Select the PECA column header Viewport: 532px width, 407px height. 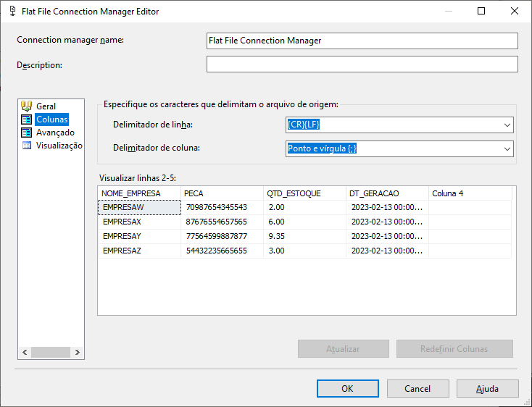point(223,193)
